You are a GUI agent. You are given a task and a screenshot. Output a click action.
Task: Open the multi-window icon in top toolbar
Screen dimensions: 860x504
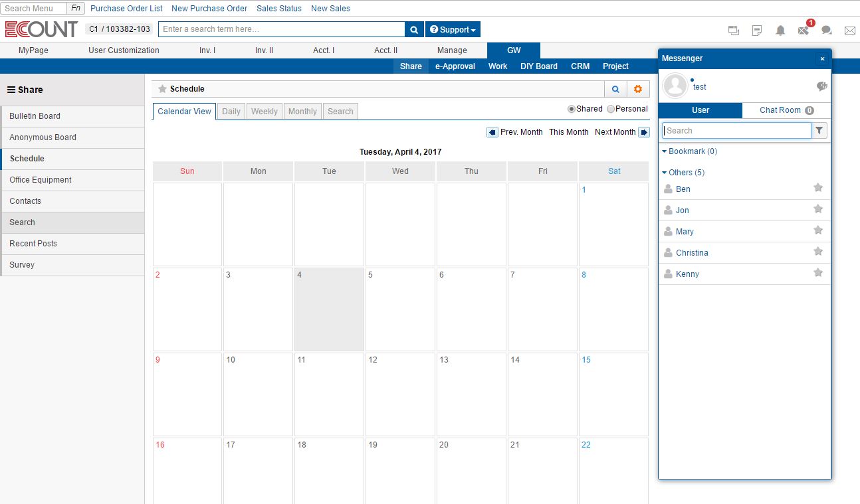[x=734, y=31]
